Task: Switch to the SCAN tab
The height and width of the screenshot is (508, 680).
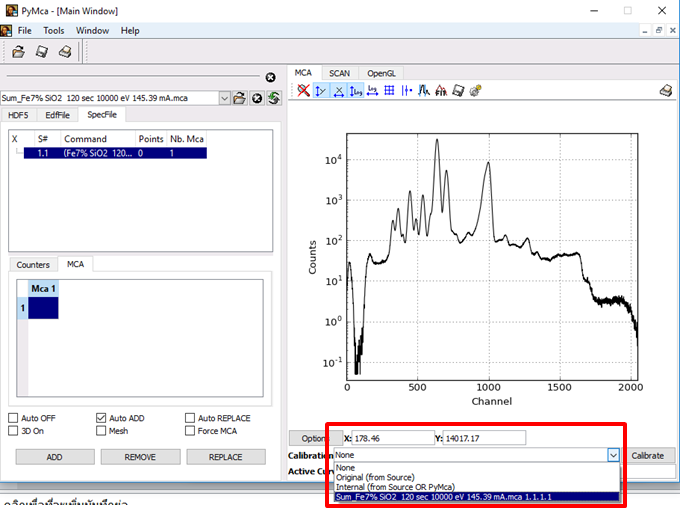Action: 339,73
